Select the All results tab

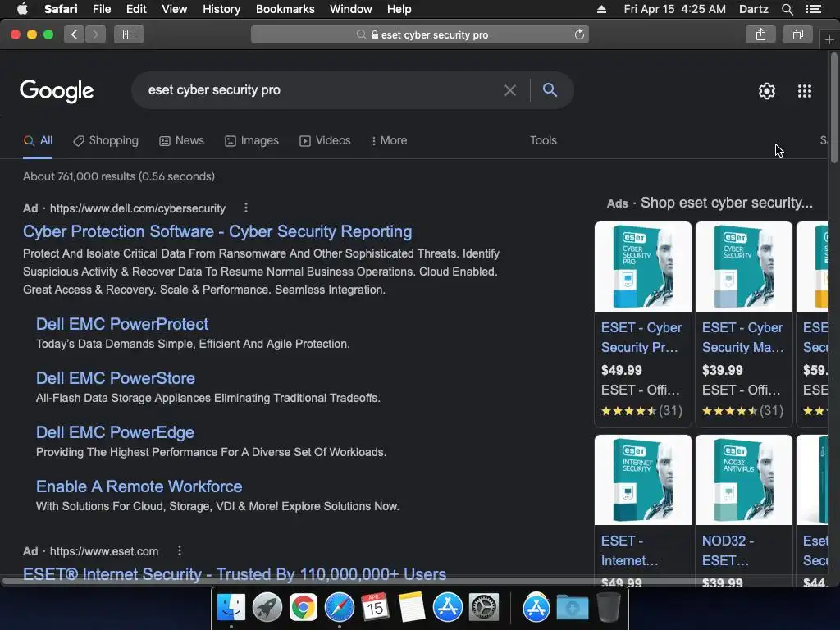[x=38, y=141]
